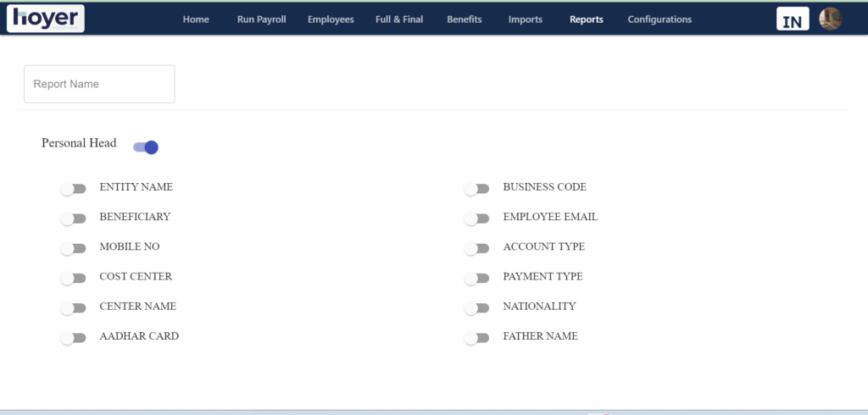Click the NATIONALITY label text

(540, 307)
